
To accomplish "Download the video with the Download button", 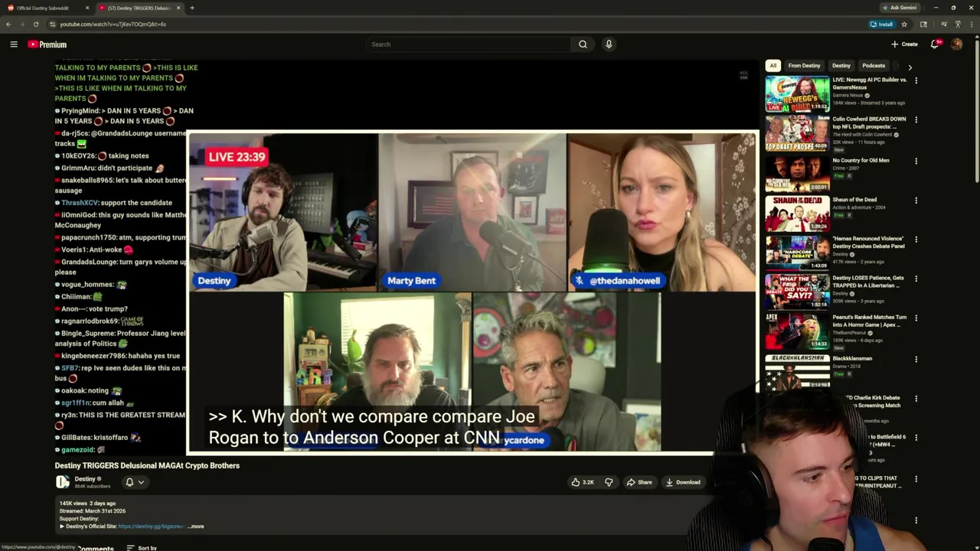I will (684, 482).
